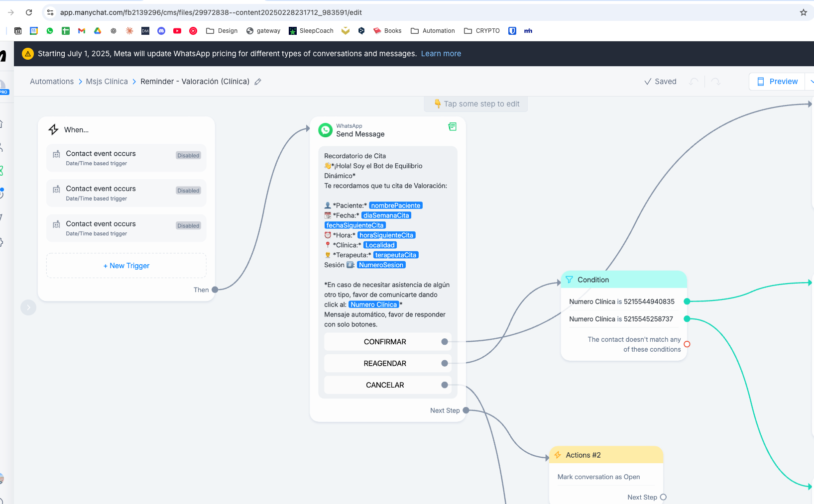Open the Automation bookmarks folder
Image resolution: width=814 pixels, height=504 pixels.
433,31
